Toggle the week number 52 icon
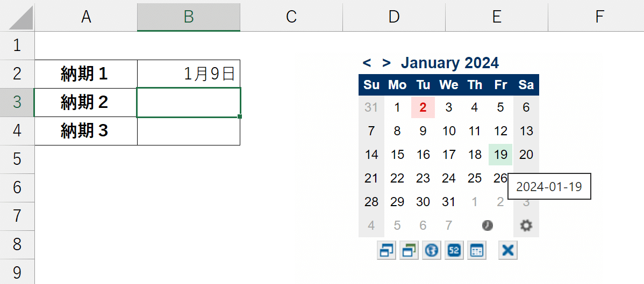 [454, 250]
